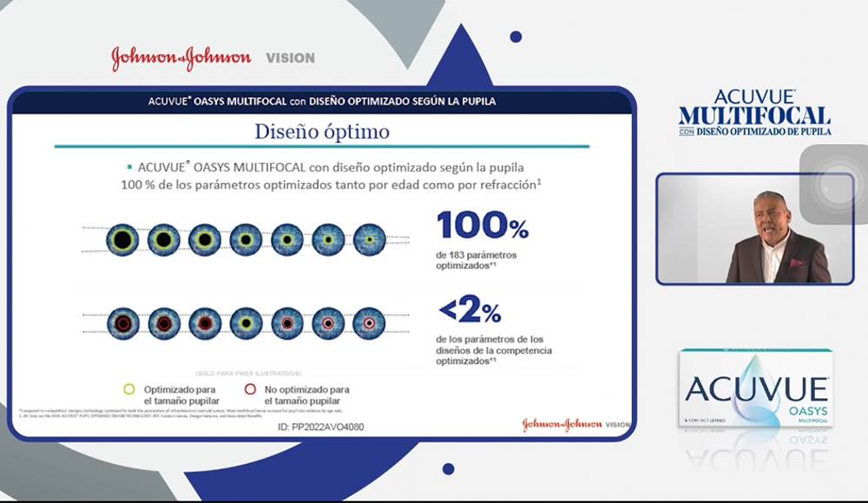Select the first eye in the top row

(122, 238)
